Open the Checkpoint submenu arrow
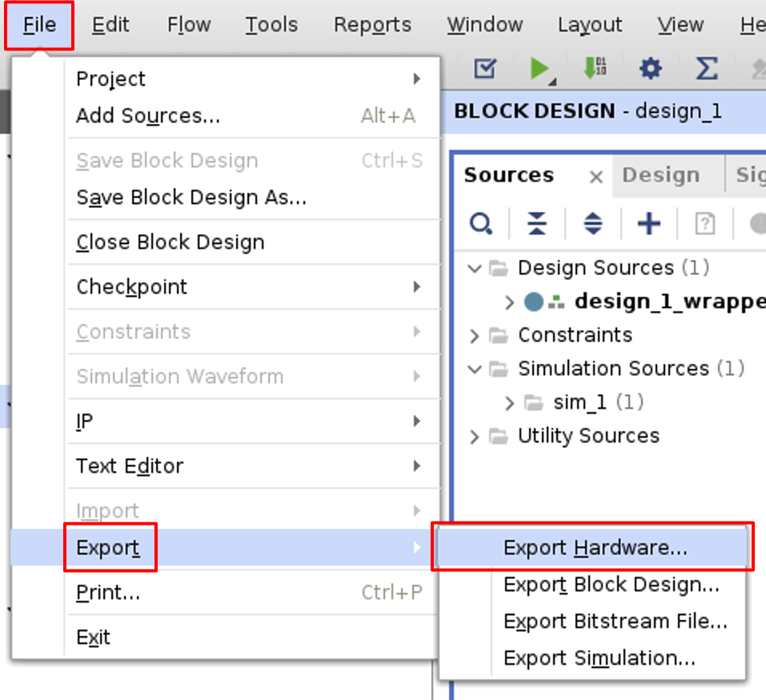The height and width of the screenshot is (700, 766). pos(417,286)
